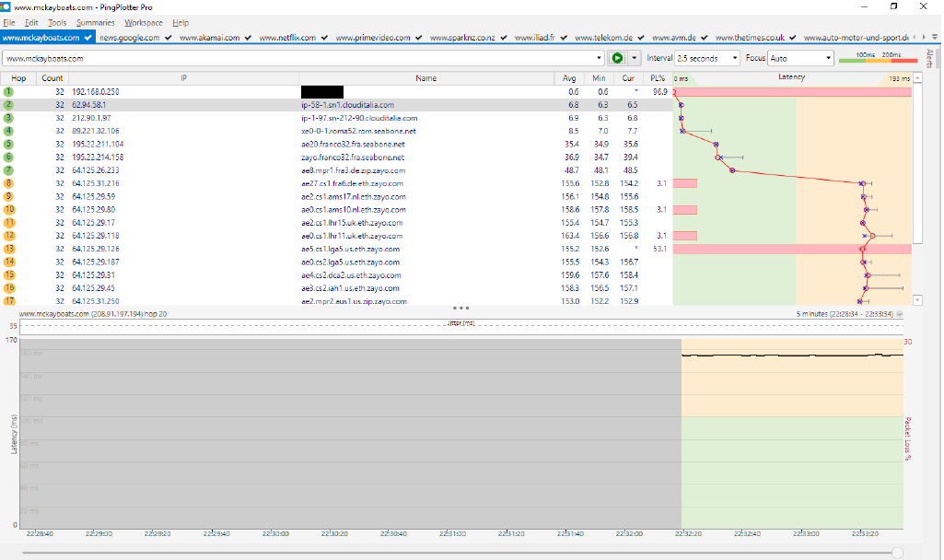Click hop 7 green number icon
This screenshot has width=944, height=560.
(8, 170)
